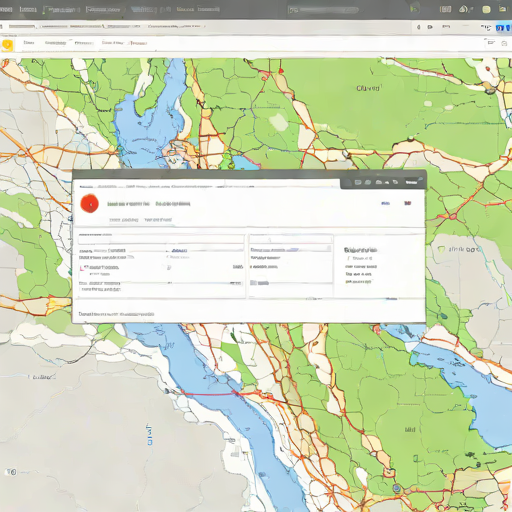Click the wide input field in dialog's left panel

[161, 240]
